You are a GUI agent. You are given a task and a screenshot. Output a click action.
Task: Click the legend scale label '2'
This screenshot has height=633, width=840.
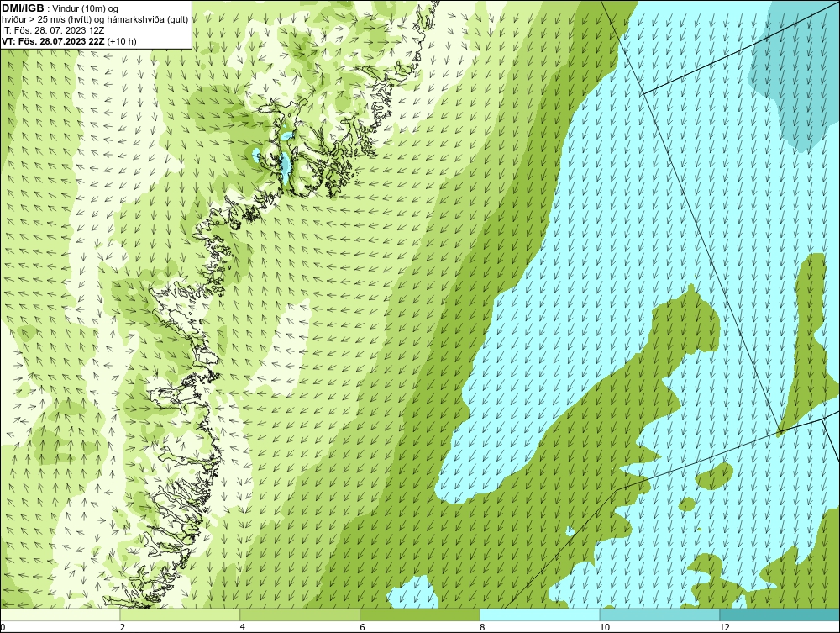(x=123, y=627)
